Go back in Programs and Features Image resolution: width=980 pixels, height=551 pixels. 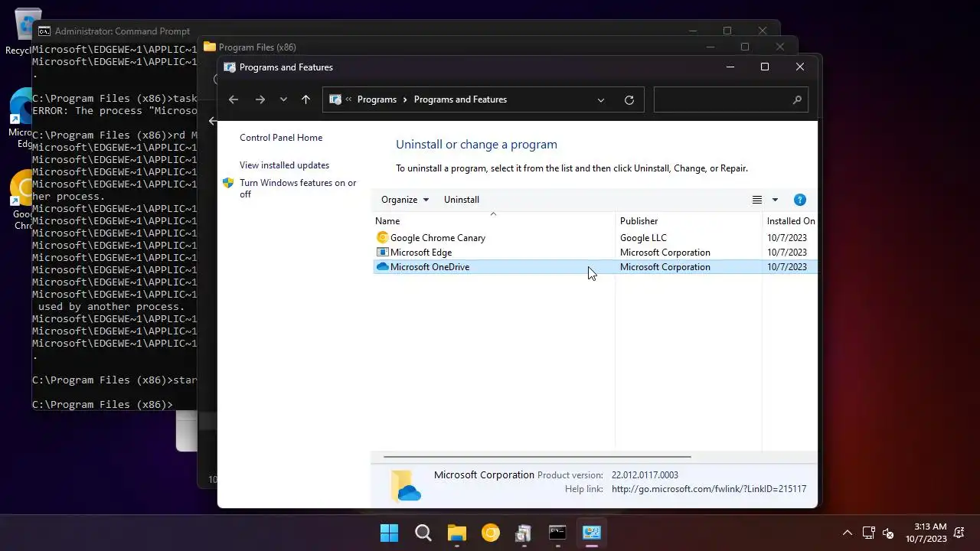pos(234,99)
